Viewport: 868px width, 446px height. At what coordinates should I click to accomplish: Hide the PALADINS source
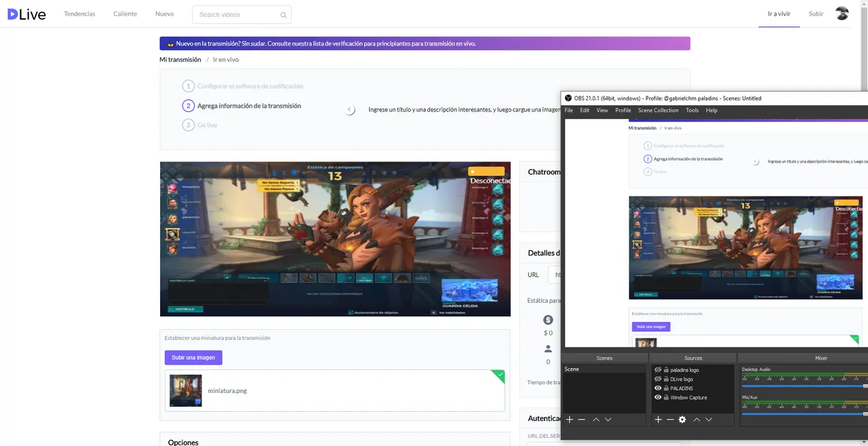pyautogui.click(x=658, y=388)
